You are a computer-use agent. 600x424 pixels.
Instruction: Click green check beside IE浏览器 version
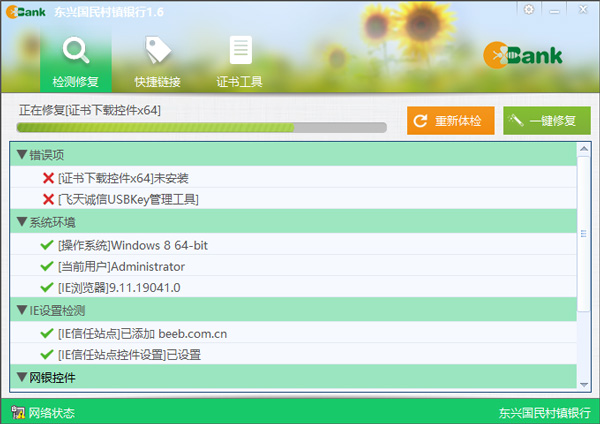pyautogui.click(x=47, y=287)
